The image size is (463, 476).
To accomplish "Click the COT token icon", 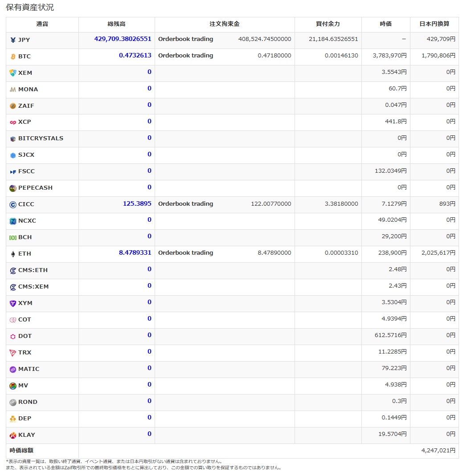I will (13, 320).
